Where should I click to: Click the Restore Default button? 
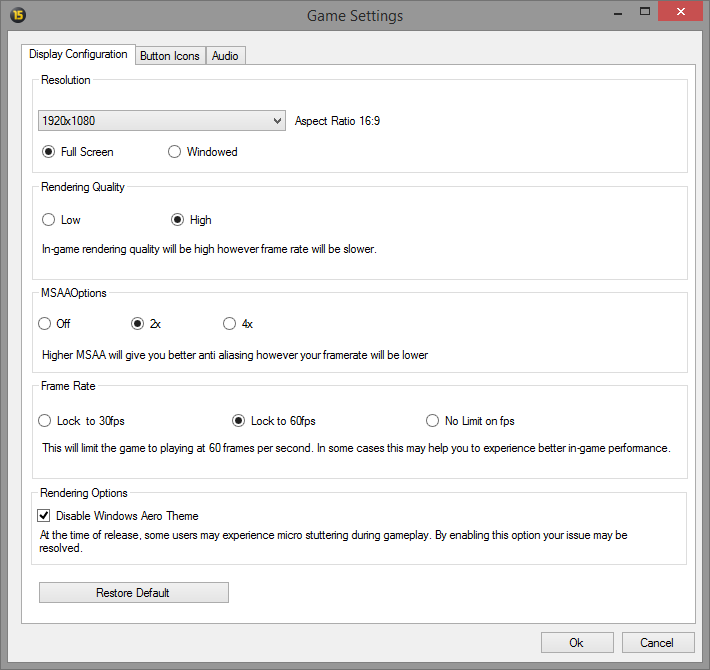click(133, 593)
